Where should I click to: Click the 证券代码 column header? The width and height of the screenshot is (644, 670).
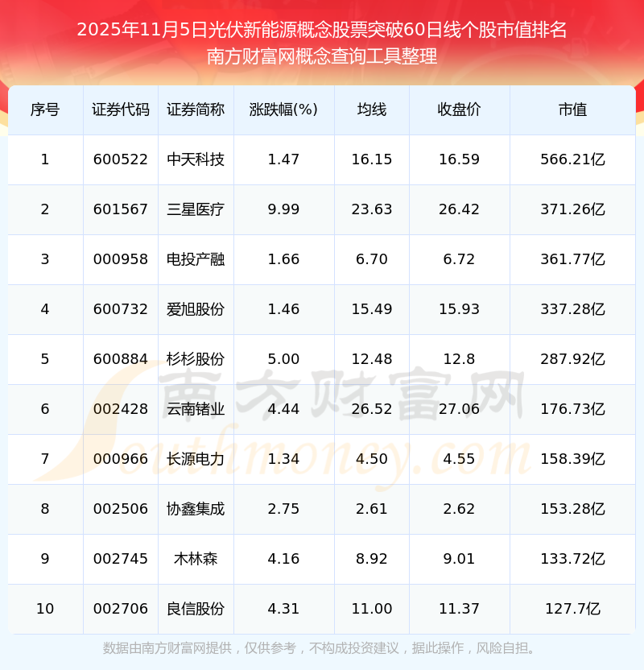(x=121, y=110)
